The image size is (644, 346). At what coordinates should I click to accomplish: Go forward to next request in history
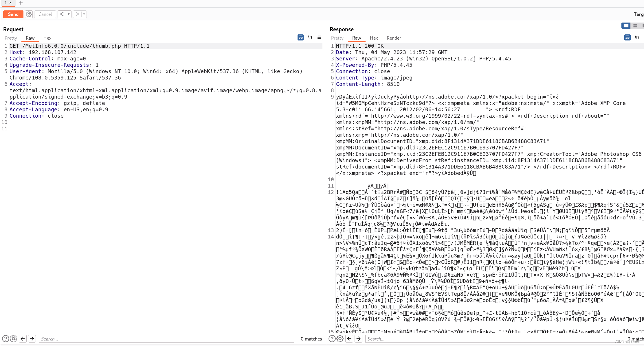(x=77, y=14)
